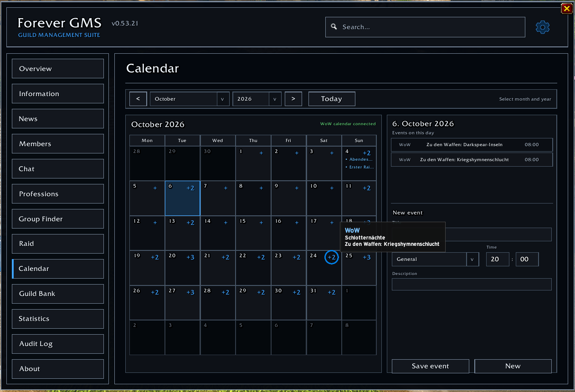Go to the previous month
Viewport: 575px width, 392px height.
coord(138,99)
